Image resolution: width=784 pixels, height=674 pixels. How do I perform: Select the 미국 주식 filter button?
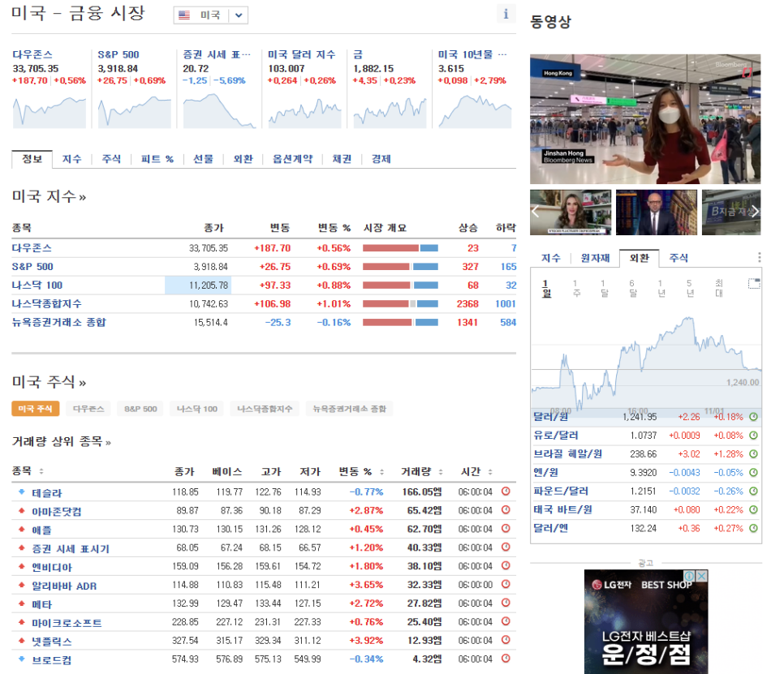[x=36, y=409]
